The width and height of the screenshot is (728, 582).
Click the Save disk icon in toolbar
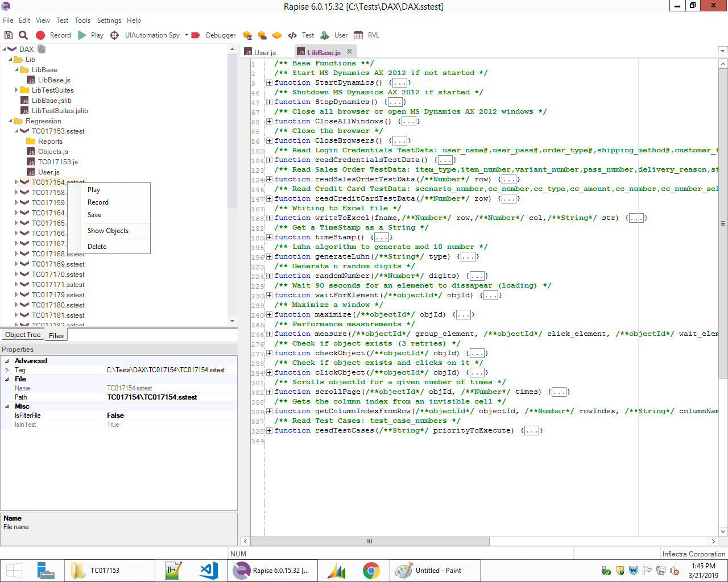point(9,35)
